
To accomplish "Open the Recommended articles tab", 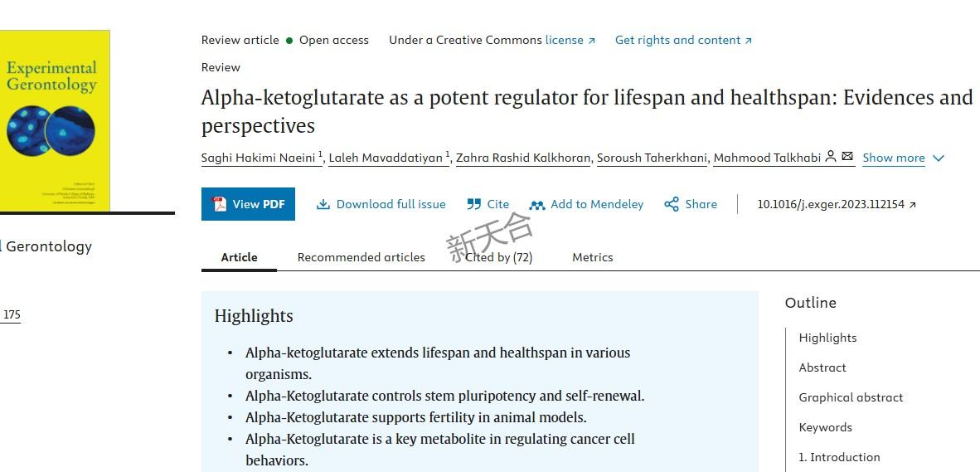I will click(x=361, y=257).
